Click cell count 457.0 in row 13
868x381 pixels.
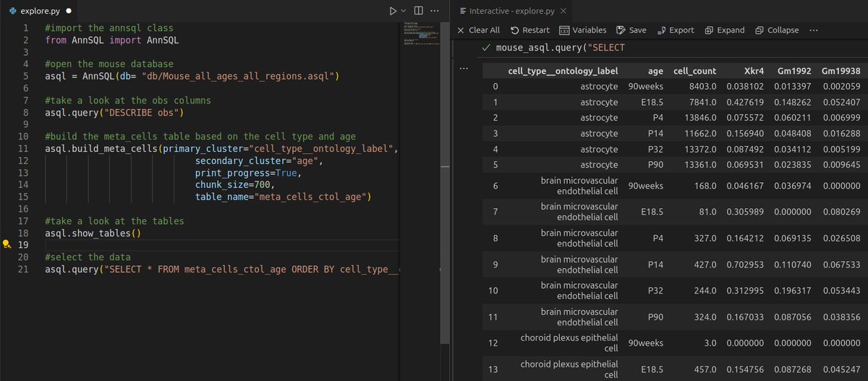pos(704,369)
